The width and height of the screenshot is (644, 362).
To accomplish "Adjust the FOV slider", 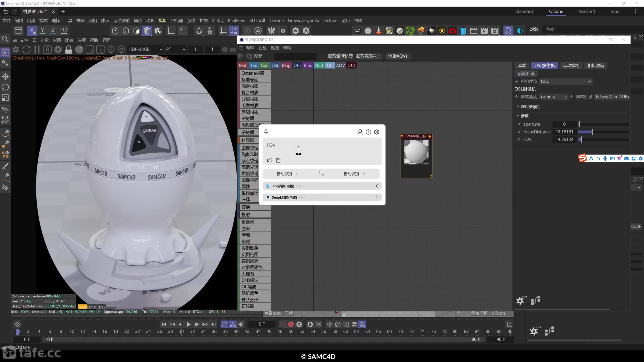I will [603, 139].
